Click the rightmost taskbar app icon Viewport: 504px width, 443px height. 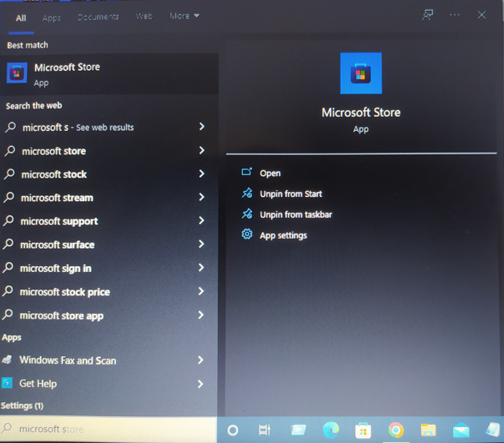click(x=493, y=430)
